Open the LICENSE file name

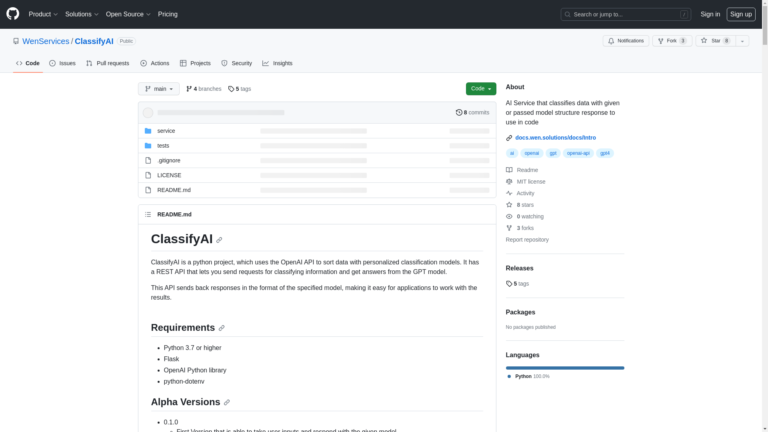[x=169, y=175]
